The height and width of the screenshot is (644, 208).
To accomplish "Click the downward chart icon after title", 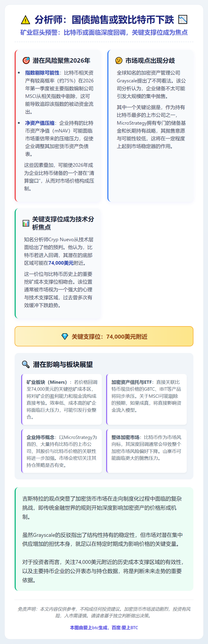I will (x=183, y=19).
